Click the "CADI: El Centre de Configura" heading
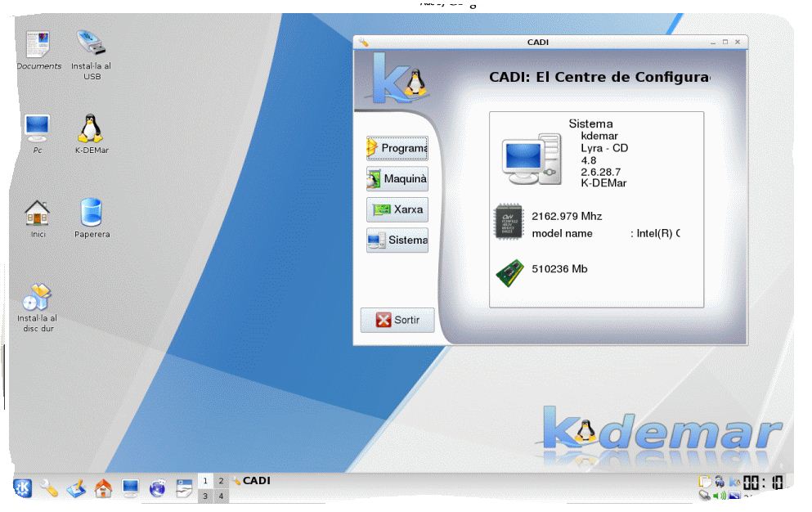This screenshot has height=512, width=812. coord(599,77)
